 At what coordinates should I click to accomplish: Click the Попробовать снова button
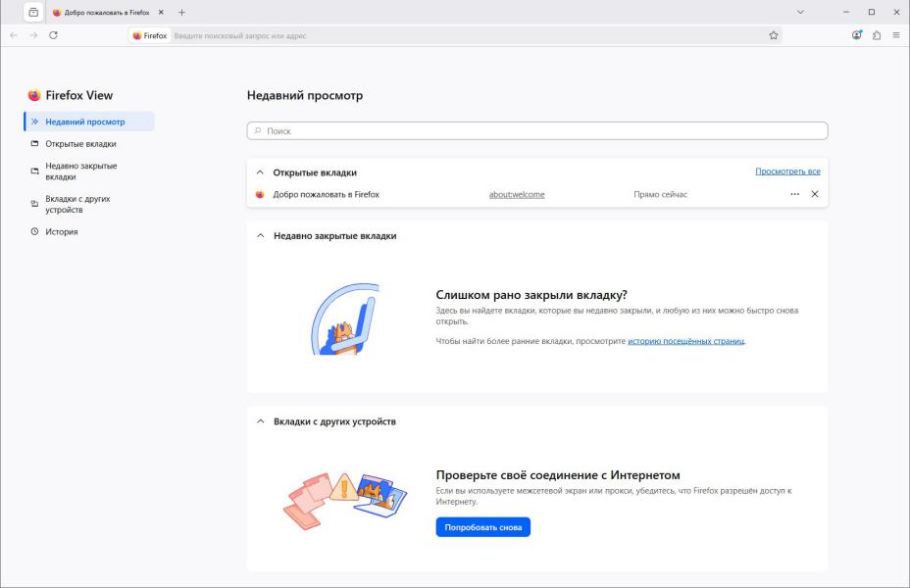[482, 527]
